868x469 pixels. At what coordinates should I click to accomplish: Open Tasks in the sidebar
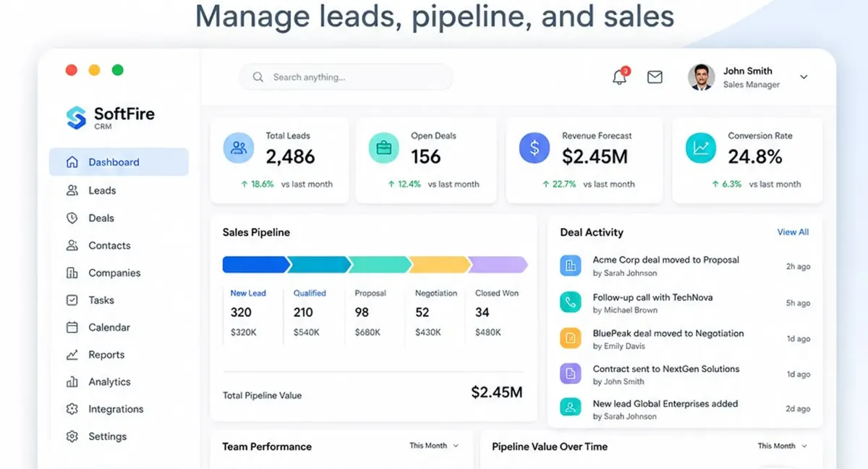[x=101, y=300]
